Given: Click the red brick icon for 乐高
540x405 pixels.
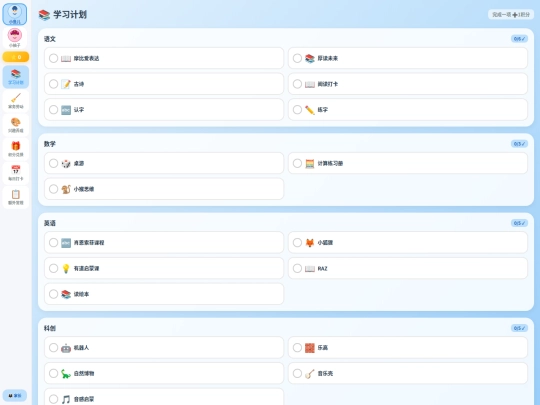Looking at the screenshot, I should 310,347.
